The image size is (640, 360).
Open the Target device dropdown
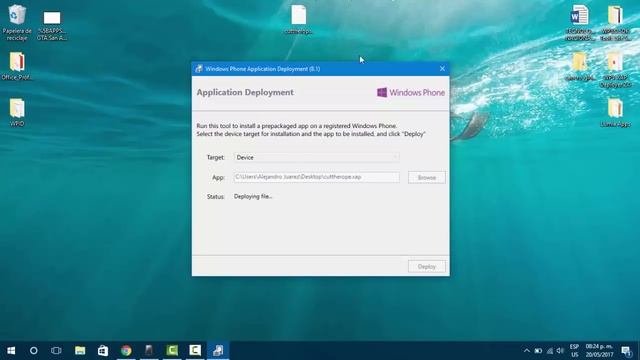(316, 157)
